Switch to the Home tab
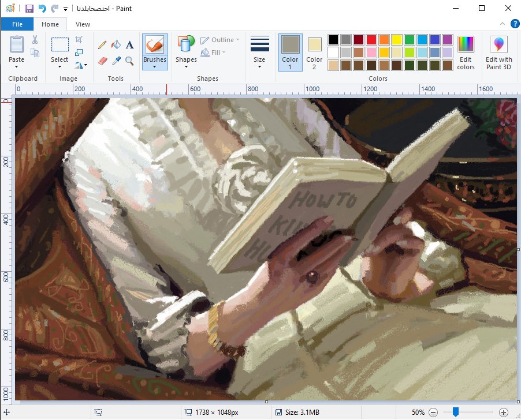Viewport: 521px width, 420px height. [50, 24]
